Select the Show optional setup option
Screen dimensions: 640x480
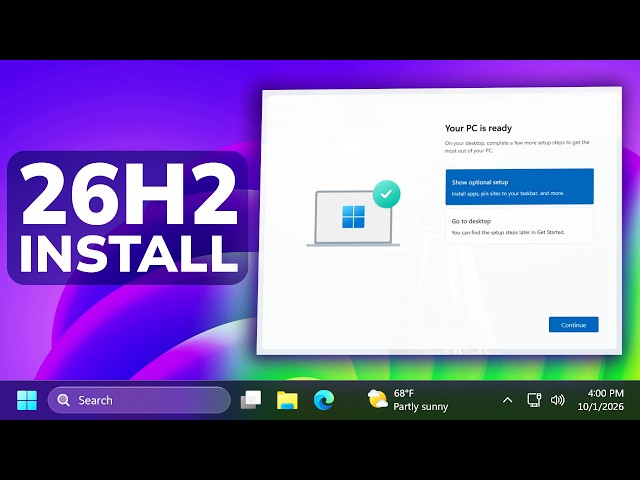click(520, 187)
